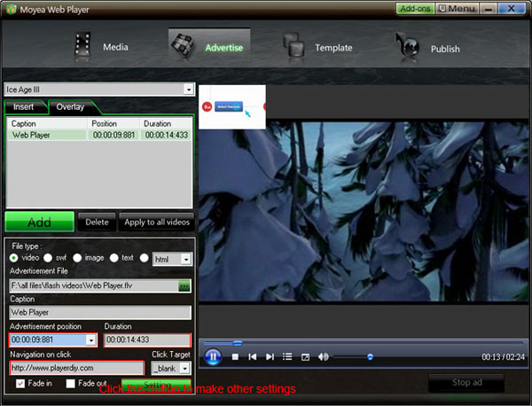
Task: Click Apply to all videos button
Action: [x=157, y=223]
